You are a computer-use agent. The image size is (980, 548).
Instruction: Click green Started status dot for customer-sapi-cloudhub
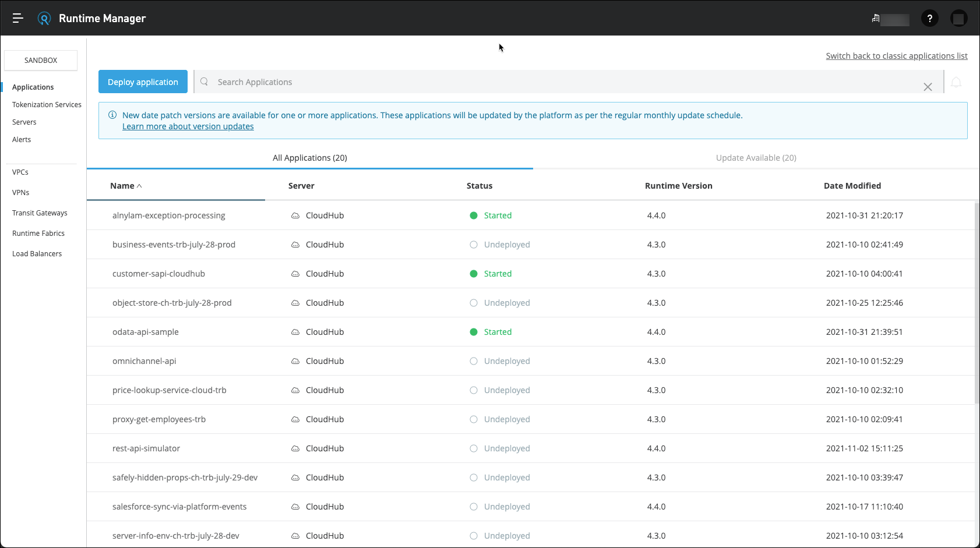pyautogui.click(x=474, y=274)
